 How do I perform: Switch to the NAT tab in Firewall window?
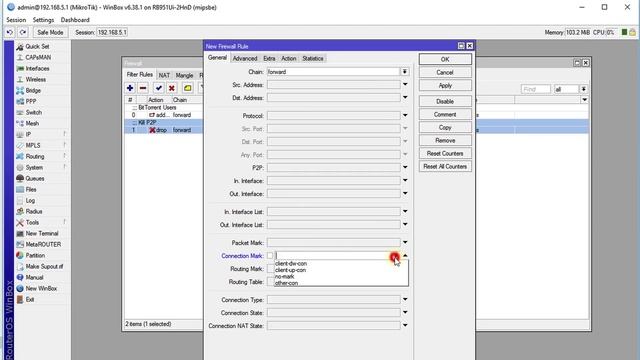tap(164, 76)
